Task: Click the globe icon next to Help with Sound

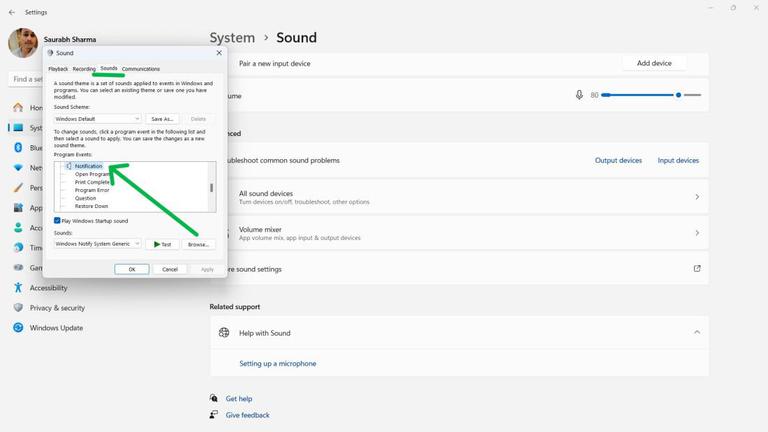Action: pyautogui.click(x=224, y=333)
